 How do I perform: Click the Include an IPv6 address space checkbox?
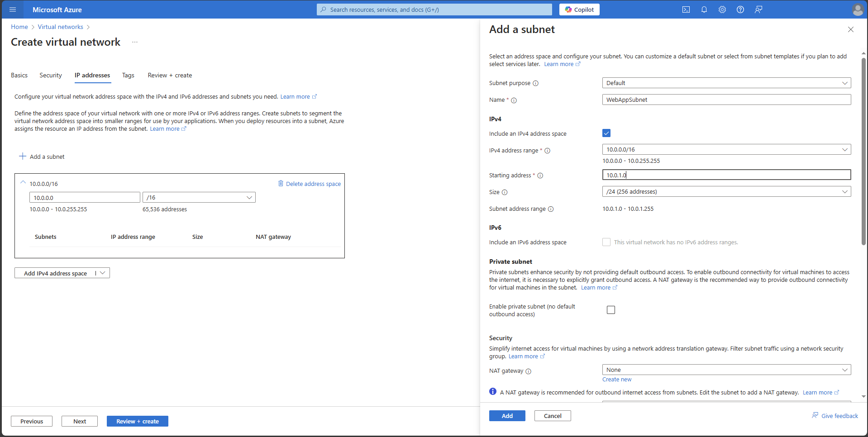[606, 242]
